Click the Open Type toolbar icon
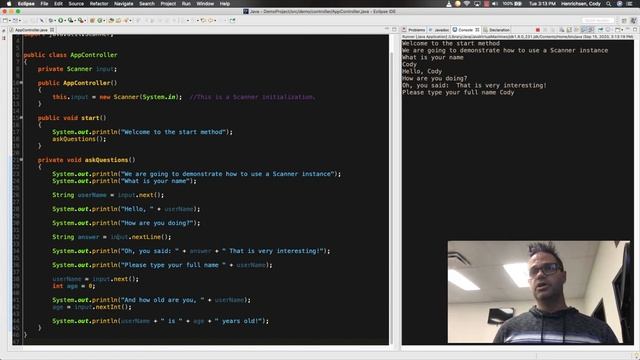This screenshot has width=640, height=360. click(111, 20)
